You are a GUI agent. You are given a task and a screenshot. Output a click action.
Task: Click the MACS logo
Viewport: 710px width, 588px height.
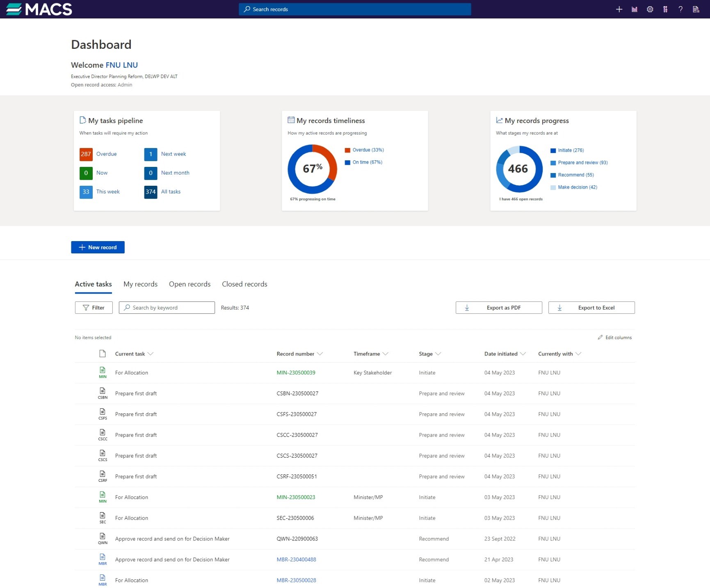tap(39, 9)
